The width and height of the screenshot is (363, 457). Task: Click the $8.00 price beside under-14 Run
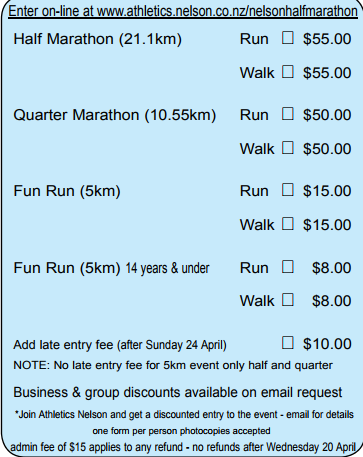(331, 268)
